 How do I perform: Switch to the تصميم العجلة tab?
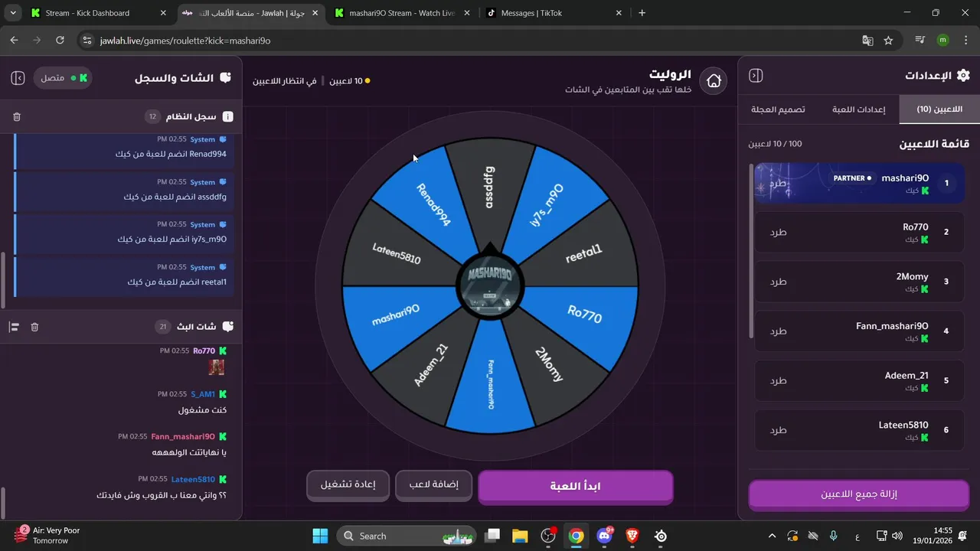coord(778,109)
